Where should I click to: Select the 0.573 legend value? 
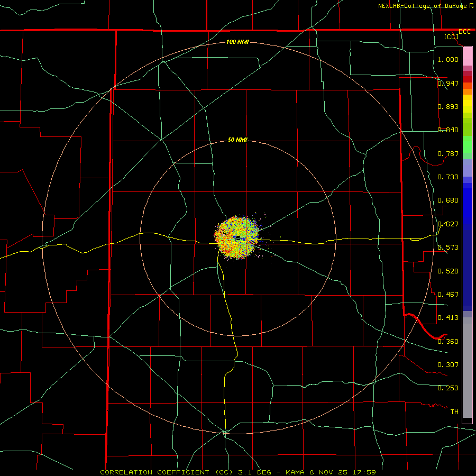[448, 248]
